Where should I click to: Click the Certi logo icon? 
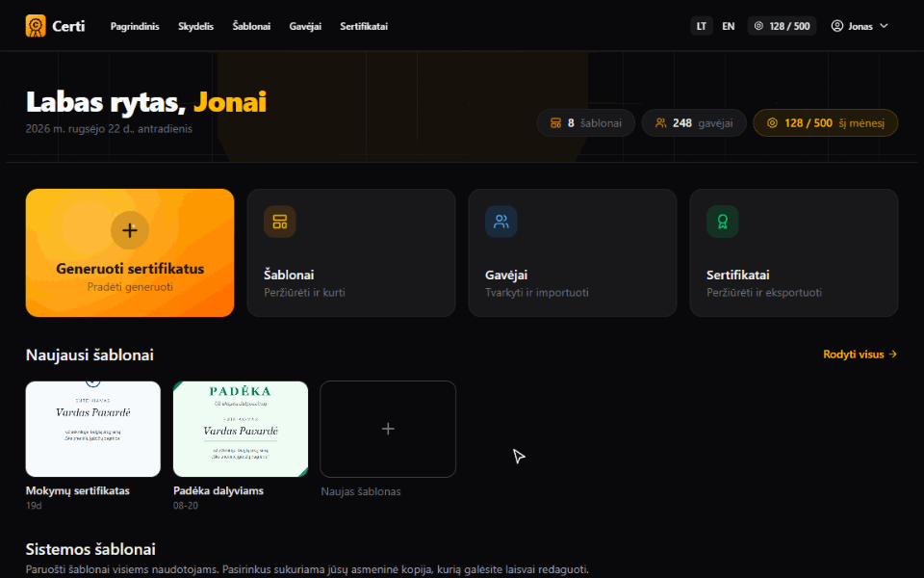[x=36, y=26]
